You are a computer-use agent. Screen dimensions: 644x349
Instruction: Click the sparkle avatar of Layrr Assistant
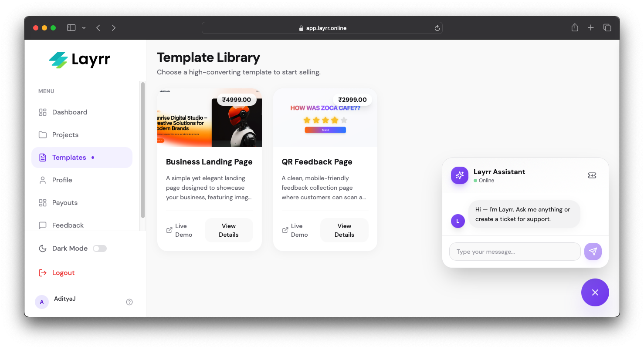point(459,175)
